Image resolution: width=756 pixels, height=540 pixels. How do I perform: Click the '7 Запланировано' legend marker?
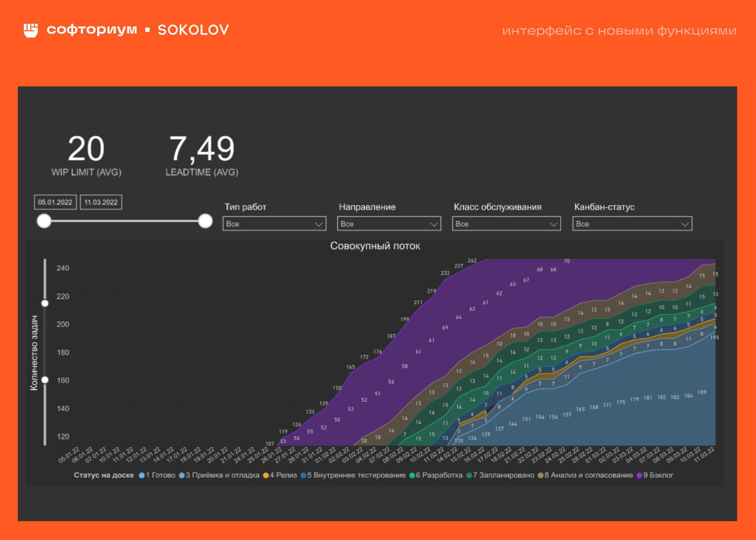pyautogui.click(x=469, y=475)
